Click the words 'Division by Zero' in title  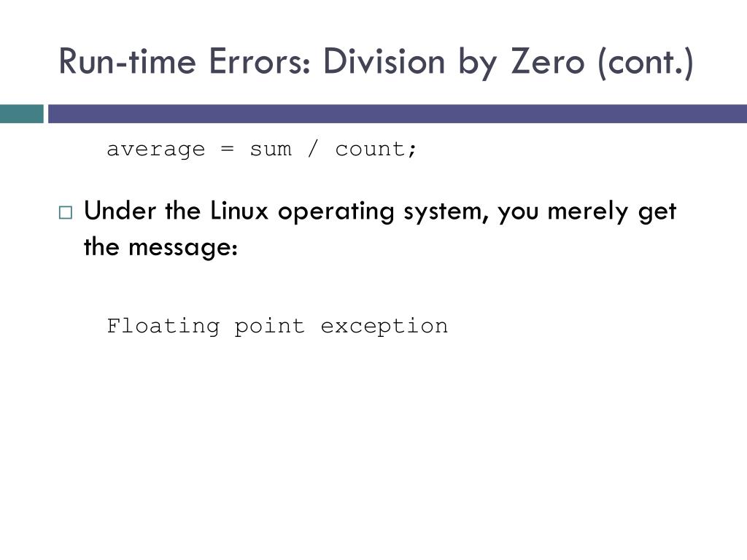[x=454, y=63]
